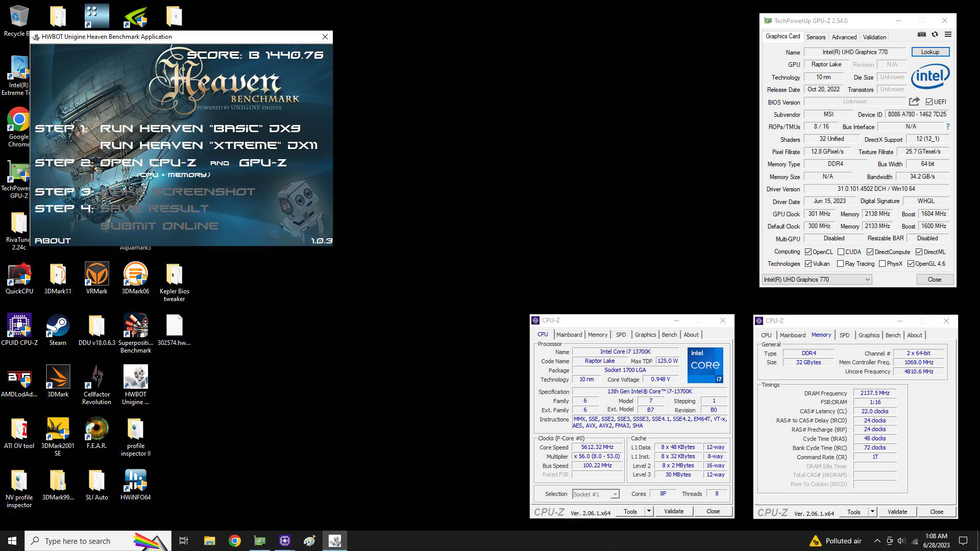Open Bench tab in CPU-Z CPU window
The width and height of the screenshot is (980, 551).
(669, 335)
